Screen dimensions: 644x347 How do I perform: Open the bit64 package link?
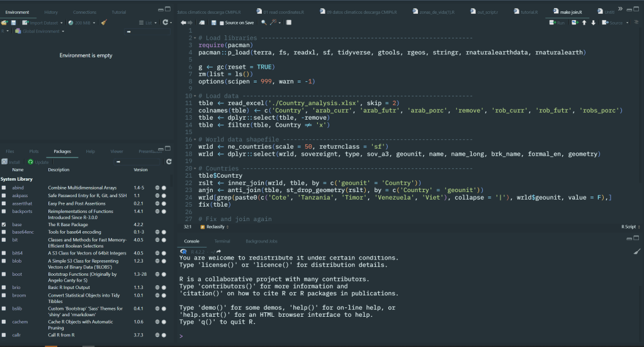coord(18,253)
